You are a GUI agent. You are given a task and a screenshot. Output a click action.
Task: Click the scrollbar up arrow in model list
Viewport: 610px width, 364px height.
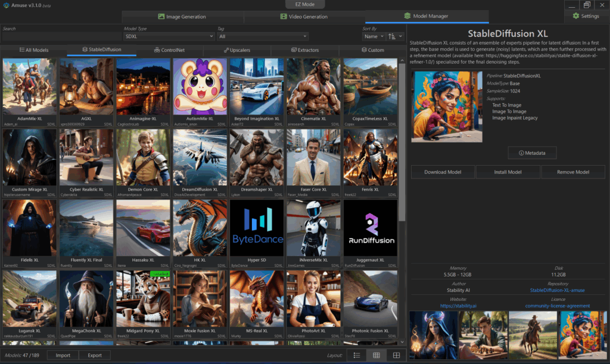coord(402,61)
